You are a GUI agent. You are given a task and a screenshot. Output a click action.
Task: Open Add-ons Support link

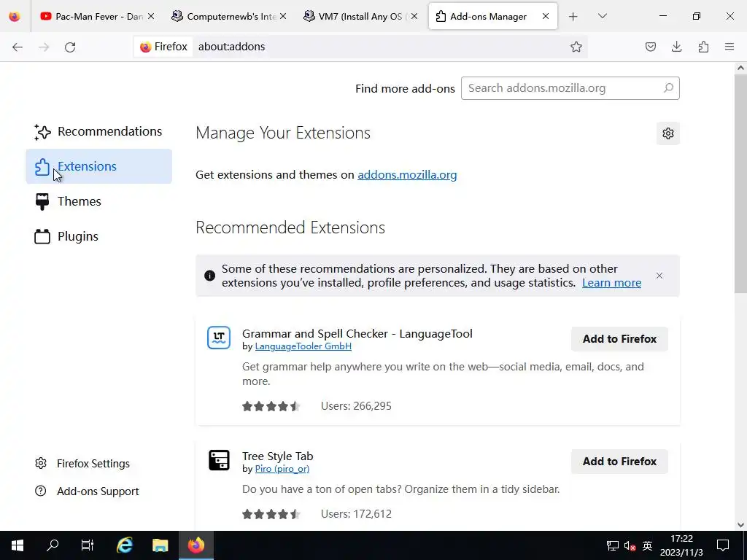click(87, 491)
